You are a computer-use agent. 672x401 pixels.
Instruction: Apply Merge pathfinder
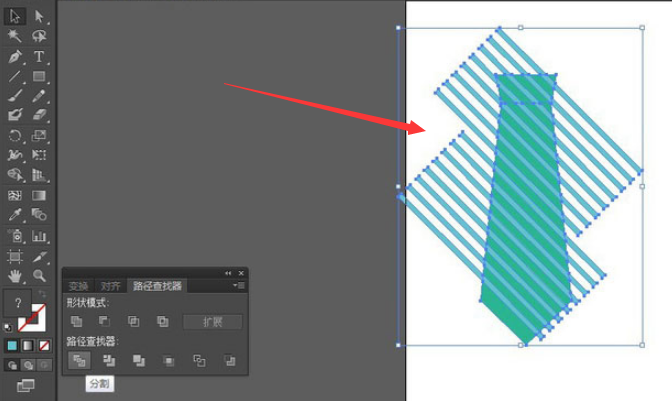coord(138,361)
